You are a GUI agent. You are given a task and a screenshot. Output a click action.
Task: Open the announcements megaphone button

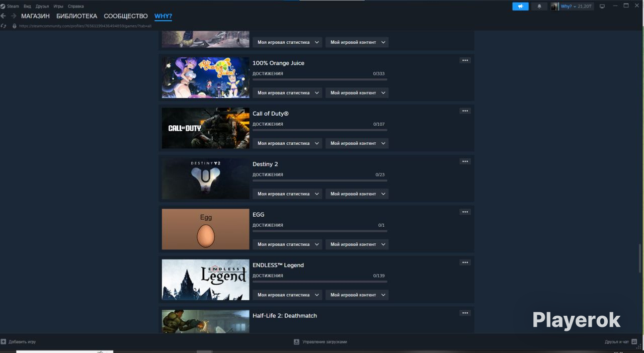pos(520,6)
